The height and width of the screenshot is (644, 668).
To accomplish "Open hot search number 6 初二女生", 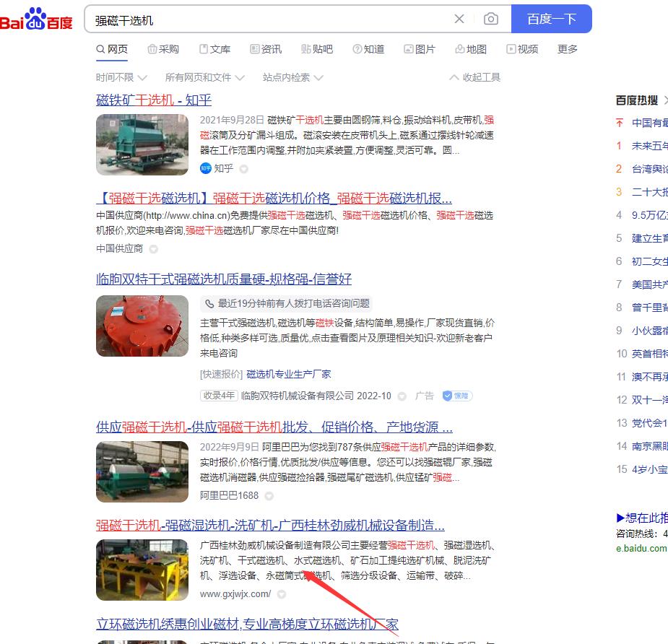I will (649, 261).
